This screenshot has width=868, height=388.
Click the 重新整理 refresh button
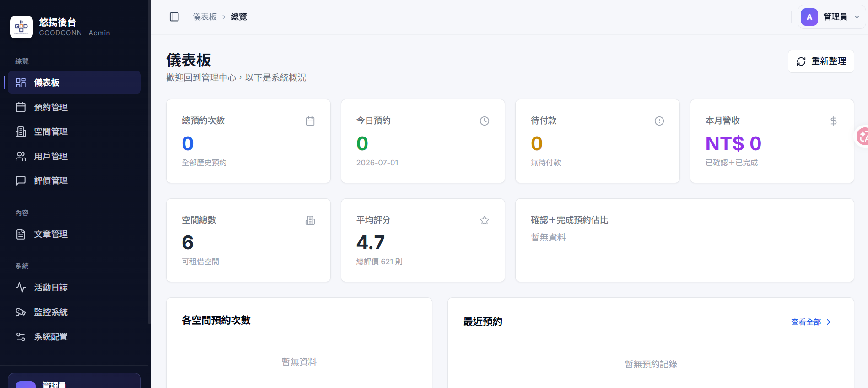[821, 61]
